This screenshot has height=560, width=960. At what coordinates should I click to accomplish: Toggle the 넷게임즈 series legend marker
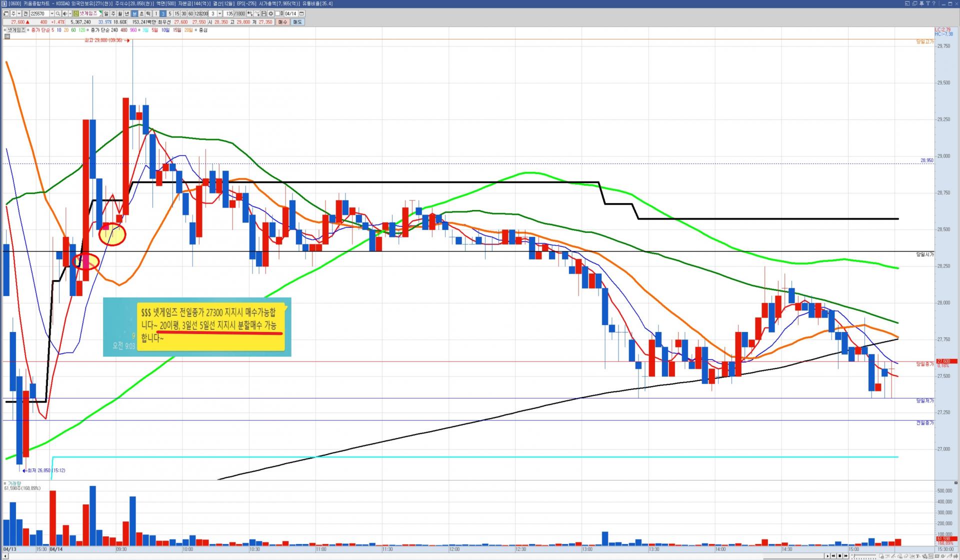(5, 30)
